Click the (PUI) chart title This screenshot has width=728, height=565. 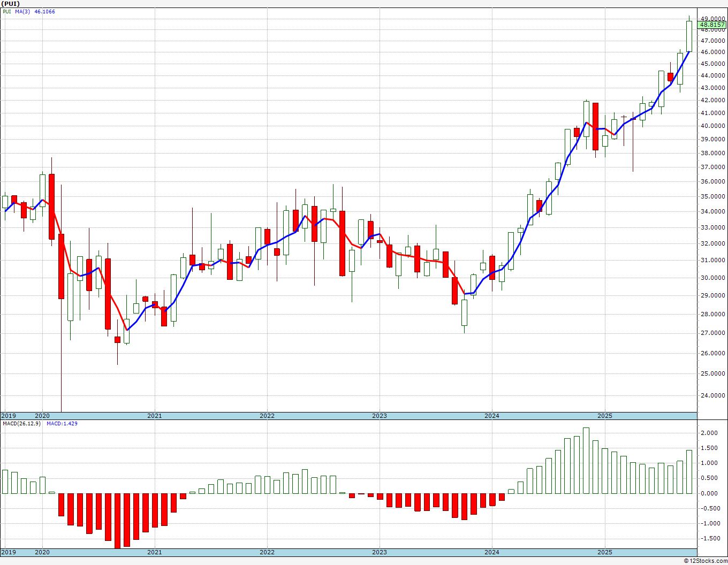pyautogui.click(x=10, y=4)
